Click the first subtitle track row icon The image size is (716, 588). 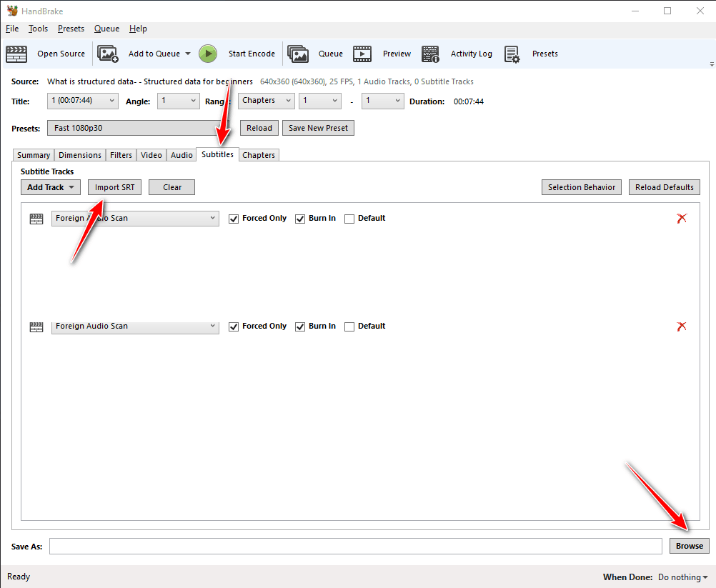tap(36, 219)
